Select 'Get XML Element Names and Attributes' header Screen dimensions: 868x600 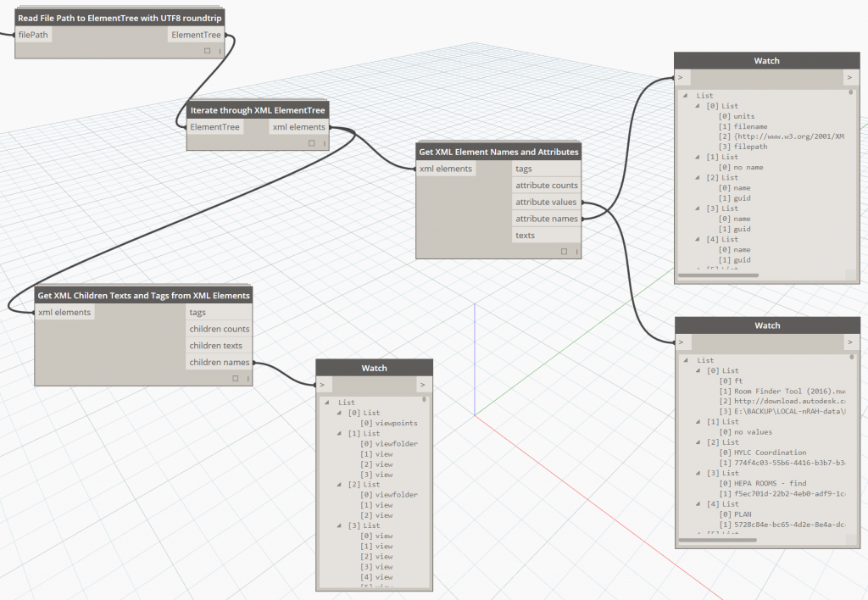(498, 152)
